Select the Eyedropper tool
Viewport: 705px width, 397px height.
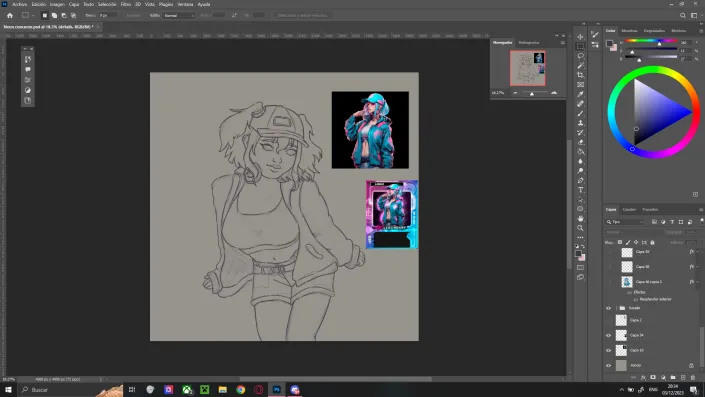point(580,94)
